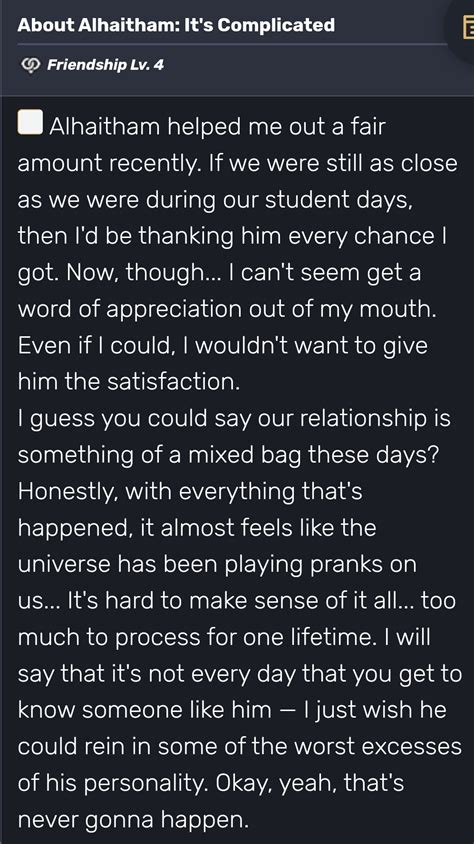The height and width of the screenshot is (844, 474).
Task: Click the gold notes icon at top right
Action: click(467, 27)
